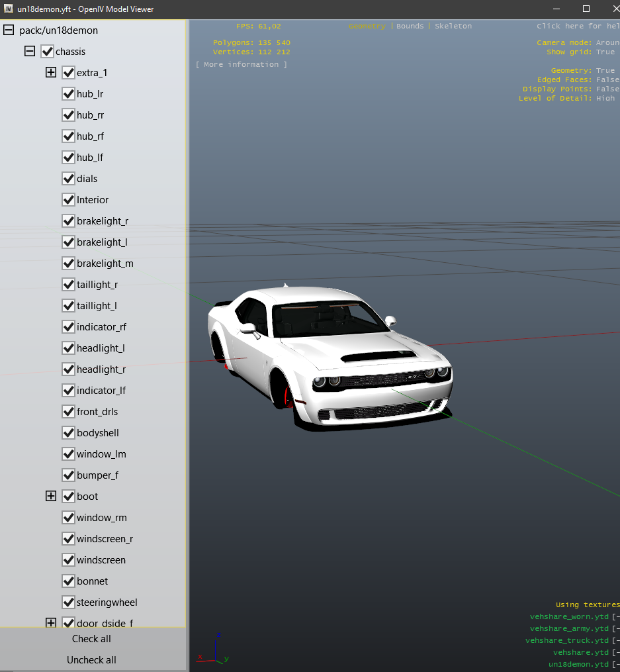The image size is (620, 672).
Task: Select the steeringwheel tree item label
Action: pos(107,602)
